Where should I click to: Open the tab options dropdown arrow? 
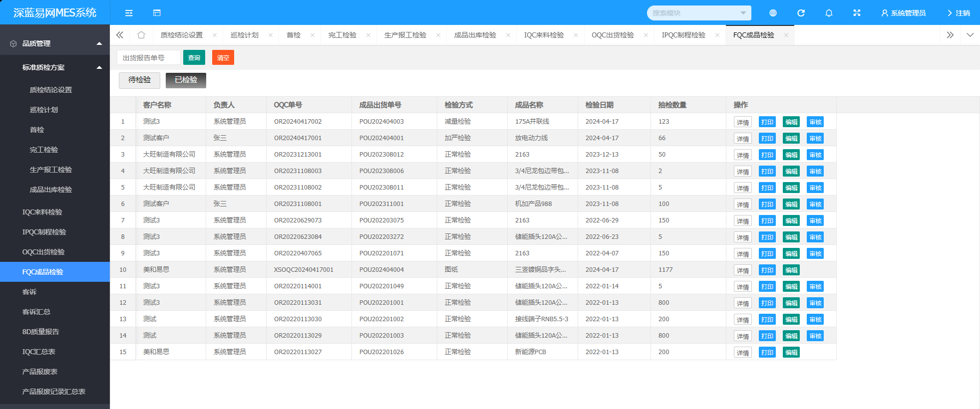pyautogui.click(x=970, y=35)
